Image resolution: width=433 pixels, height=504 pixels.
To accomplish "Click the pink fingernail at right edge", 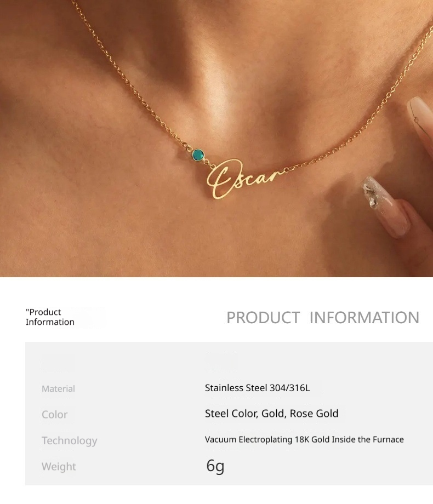I will tap(421, 122).
